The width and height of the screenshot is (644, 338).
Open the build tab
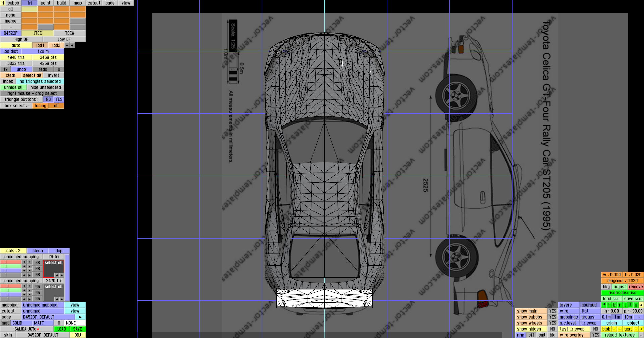click(62, 3)
